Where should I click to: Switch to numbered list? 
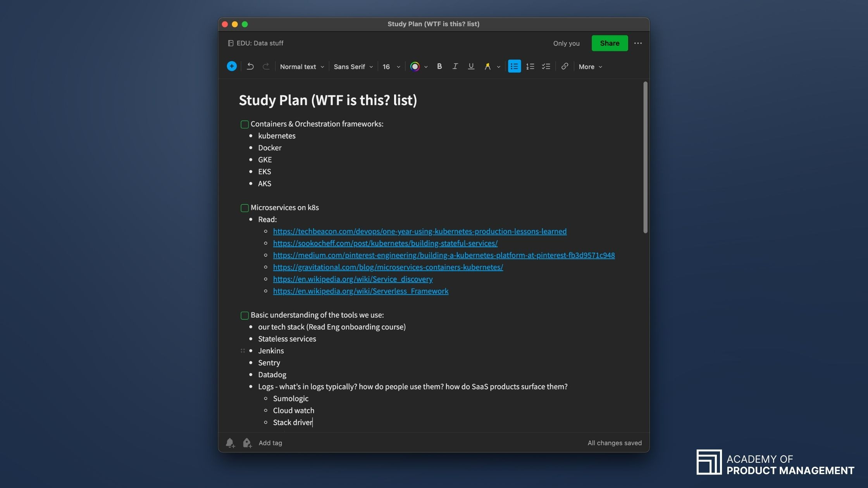coord(530,66)
